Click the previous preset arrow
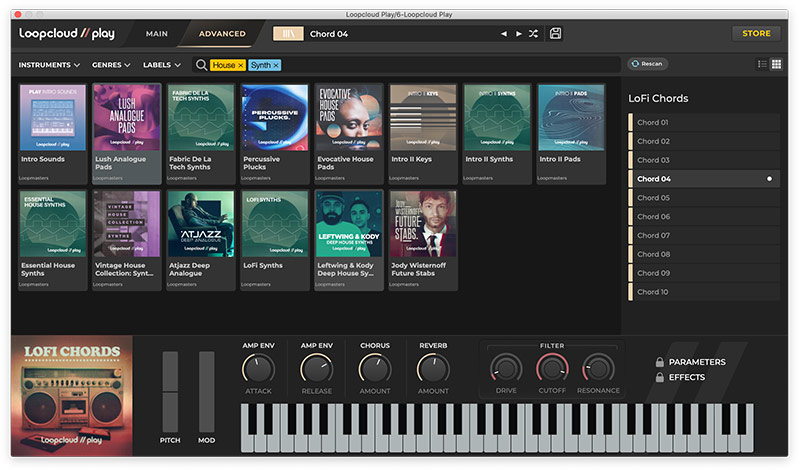 [504, 34]
